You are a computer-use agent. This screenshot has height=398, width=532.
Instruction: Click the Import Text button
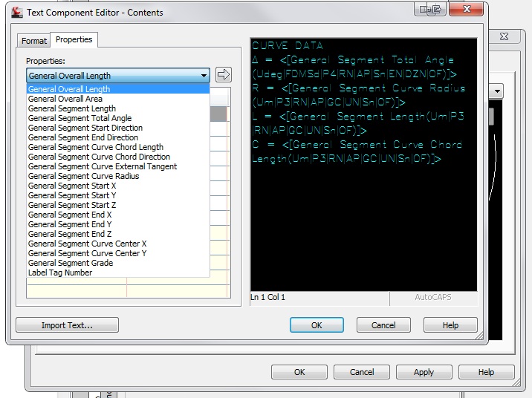pyautogui.click(x=67, y=325)
